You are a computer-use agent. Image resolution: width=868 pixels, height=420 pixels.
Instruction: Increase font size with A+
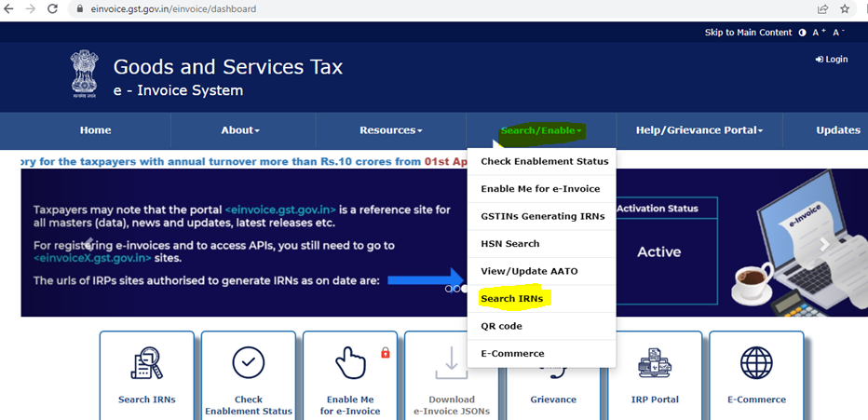tap(819, 33)
